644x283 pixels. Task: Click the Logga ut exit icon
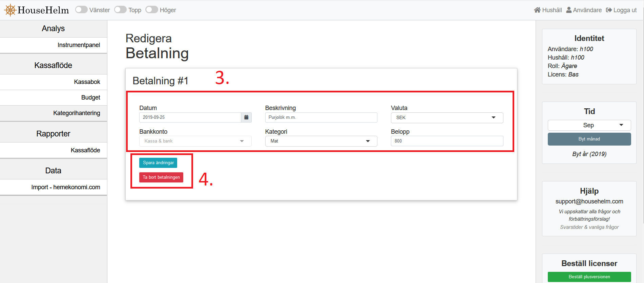[x=609, y=10]
